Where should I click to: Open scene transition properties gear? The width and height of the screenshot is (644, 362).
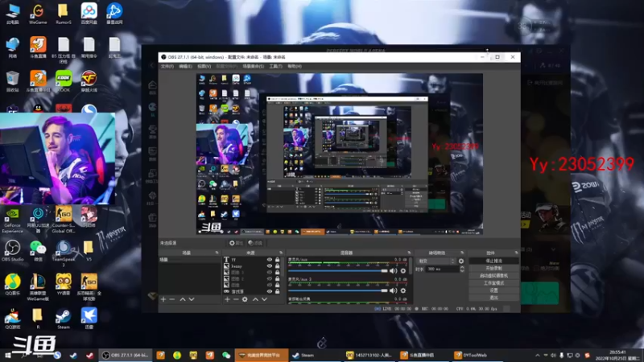[x=461, y=261]
